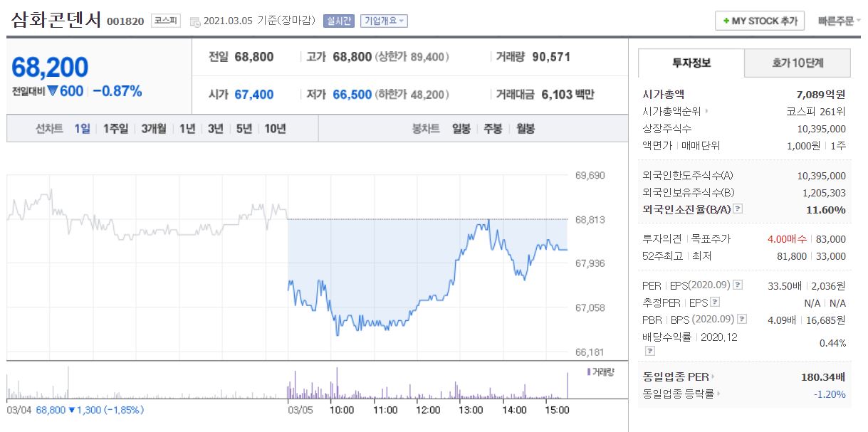
Task: Click arrow next to 시가총액순위
Action: (x=706, y=112)
